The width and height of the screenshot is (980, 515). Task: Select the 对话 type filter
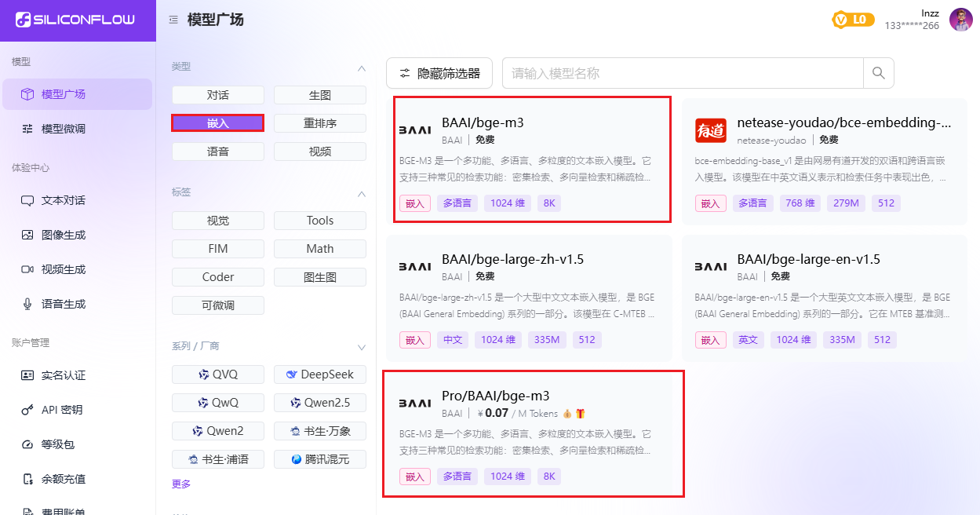(218, 95)
